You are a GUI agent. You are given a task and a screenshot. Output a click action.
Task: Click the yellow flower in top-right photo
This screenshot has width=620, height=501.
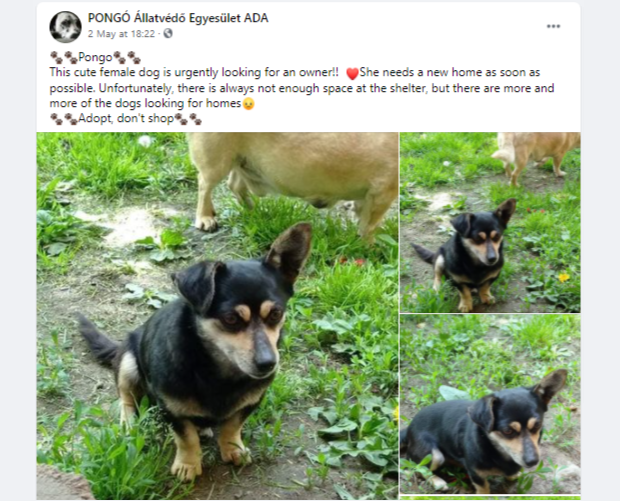point(564,277)
